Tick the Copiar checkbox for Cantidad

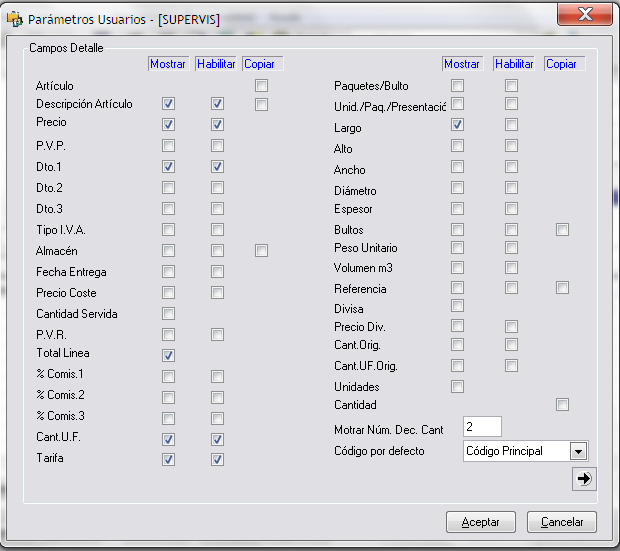click(562, 405)
